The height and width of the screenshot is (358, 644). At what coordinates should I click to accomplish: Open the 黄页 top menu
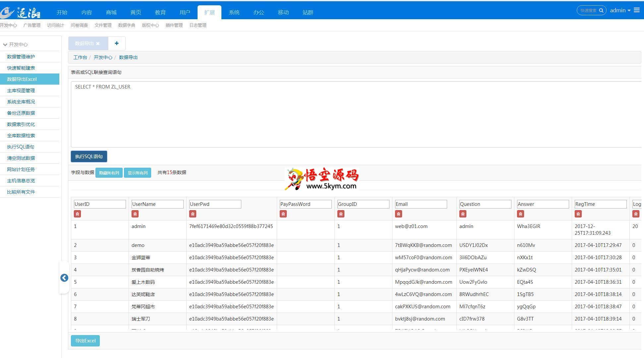(136, 13)
